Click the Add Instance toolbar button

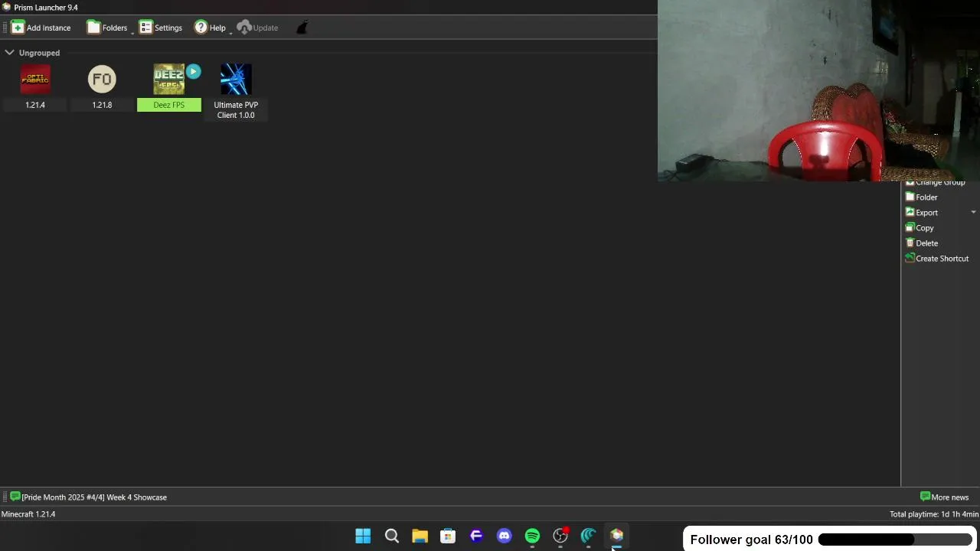tap(41, 28)
